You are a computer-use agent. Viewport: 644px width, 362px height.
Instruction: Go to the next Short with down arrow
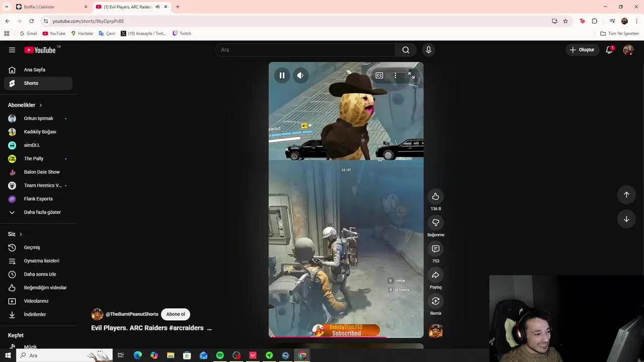click(x=626, y=219)
